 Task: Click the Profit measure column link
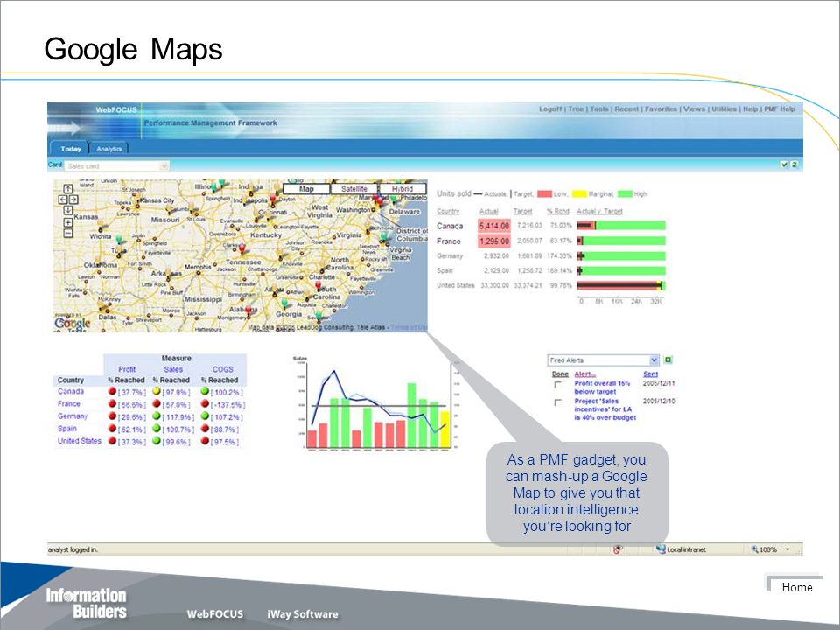[x=127, y=369]
